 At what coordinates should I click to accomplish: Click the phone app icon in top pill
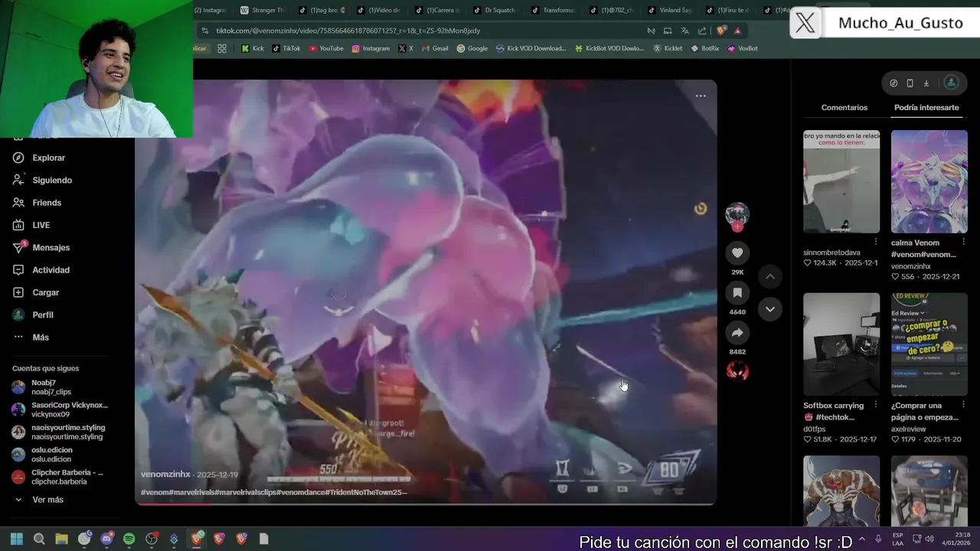[x=910, y=83]
